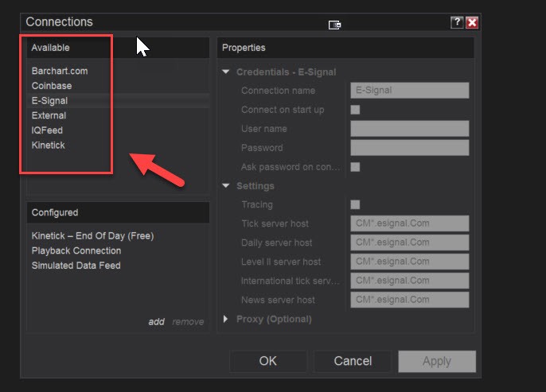
Task: Click the remove link
Action: point(188,322)
